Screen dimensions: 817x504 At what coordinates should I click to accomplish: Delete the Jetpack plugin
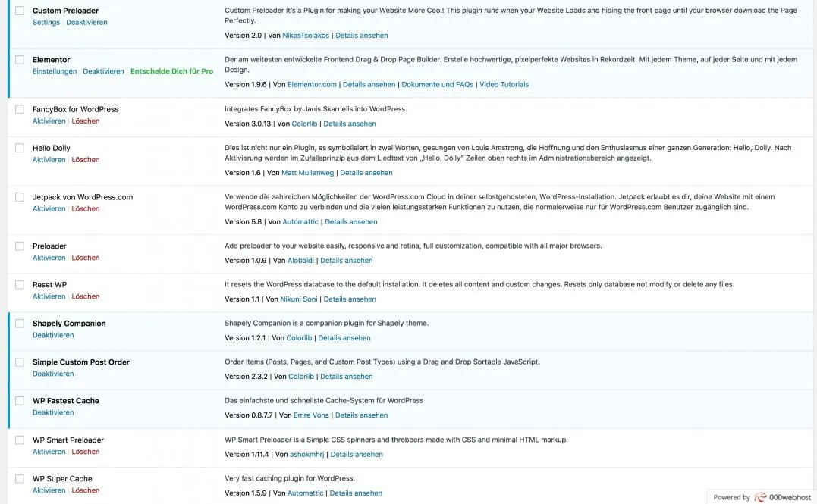tap(86, 208)
